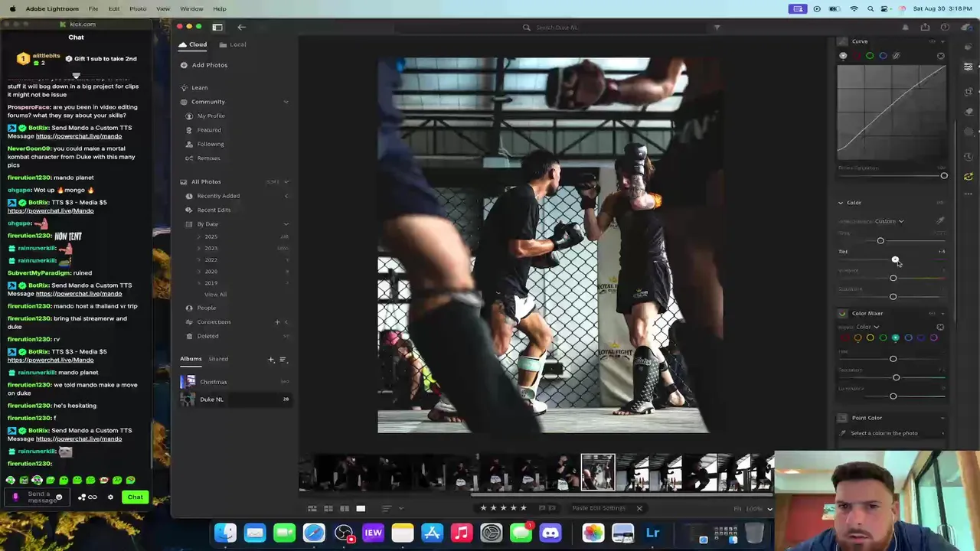The width and height of the screenshot is (980, 551).
Task: Open the Photo menu in menu bar
Action: [138, 8]
